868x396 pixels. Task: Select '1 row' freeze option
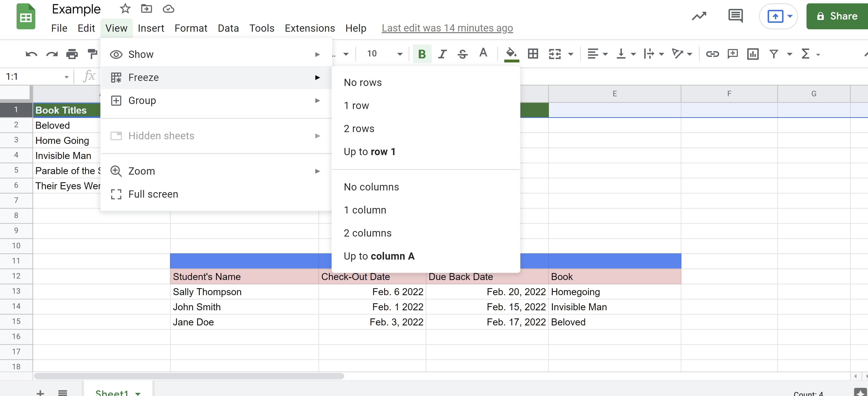(356, 105)
